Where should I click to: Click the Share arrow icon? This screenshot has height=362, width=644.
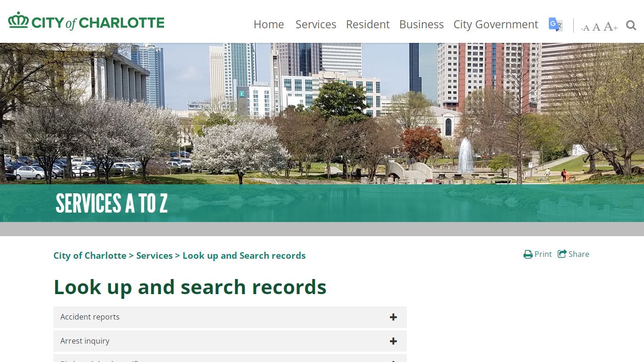point(562,254)
